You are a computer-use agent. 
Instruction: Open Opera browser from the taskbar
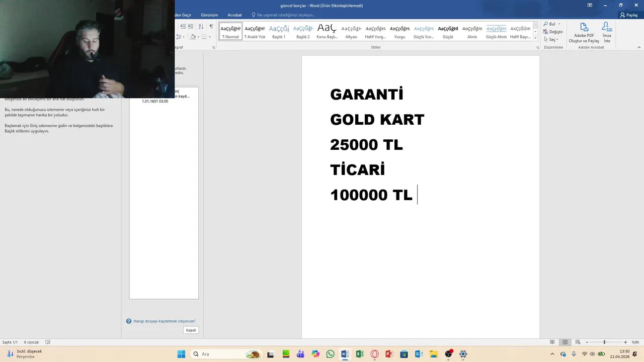[x=374, y=354]
